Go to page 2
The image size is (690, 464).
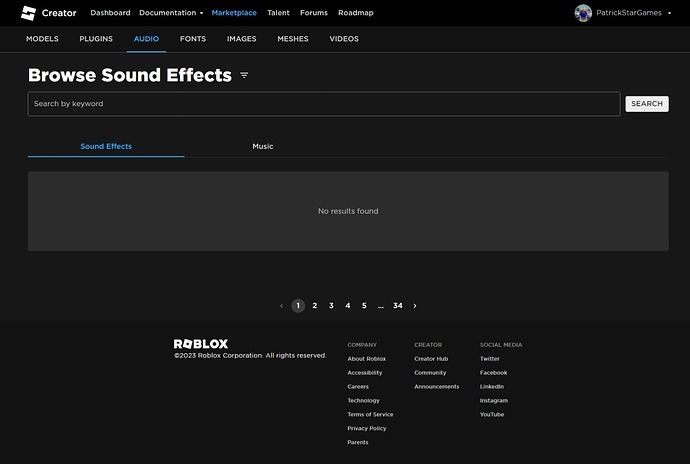pos(315,306)
